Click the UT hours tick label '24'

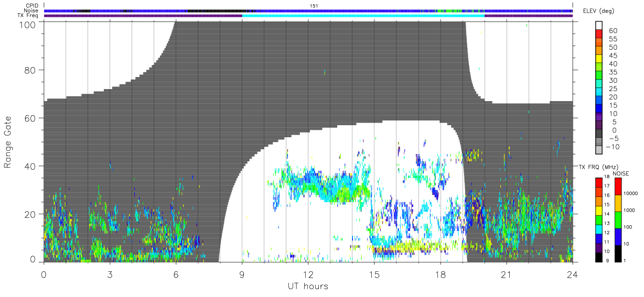(572, 274)
